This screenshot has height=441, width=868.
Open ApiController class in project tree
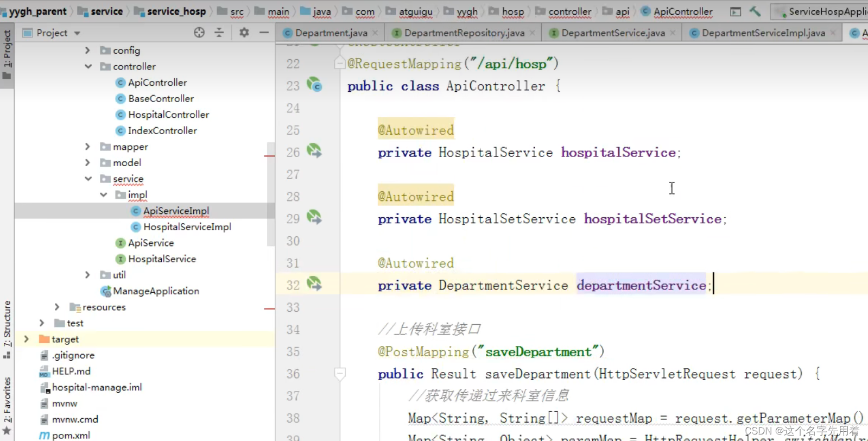[151, 83]
